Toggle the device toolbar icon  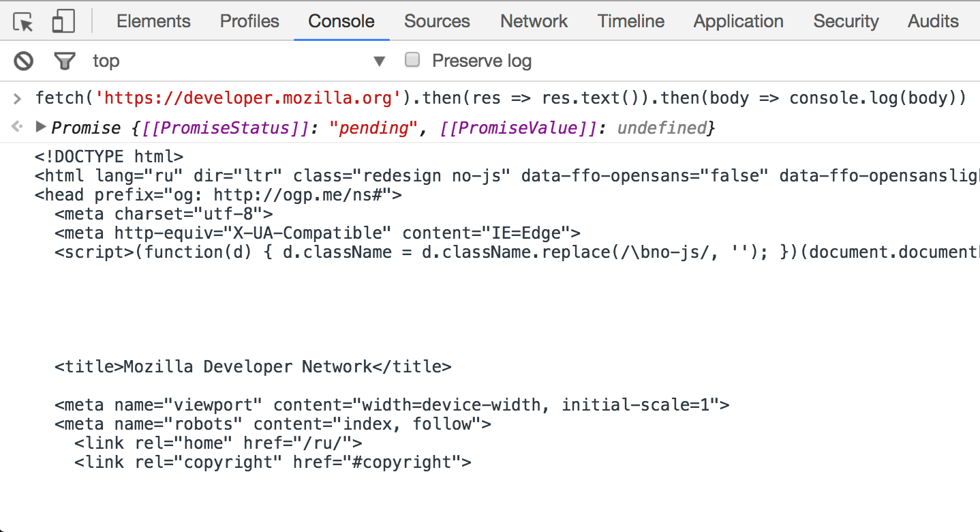63,22
